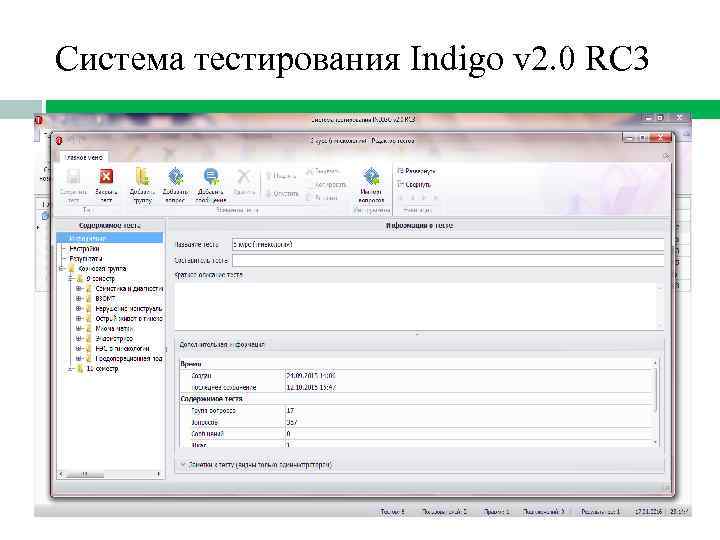Select the Вопросов value 357
This screenshot has width=720, height=540.
292,422
